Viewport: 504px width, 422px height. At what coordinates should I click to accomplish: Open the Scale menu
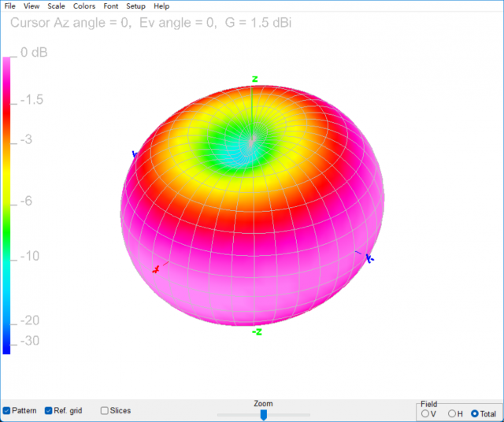tap(56, 6)
